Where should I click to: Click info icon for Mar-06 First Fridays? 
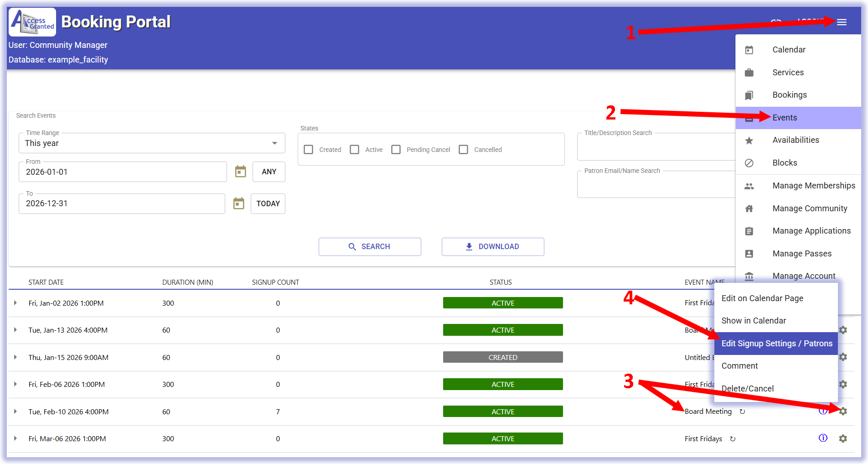(x=823, y=438)
